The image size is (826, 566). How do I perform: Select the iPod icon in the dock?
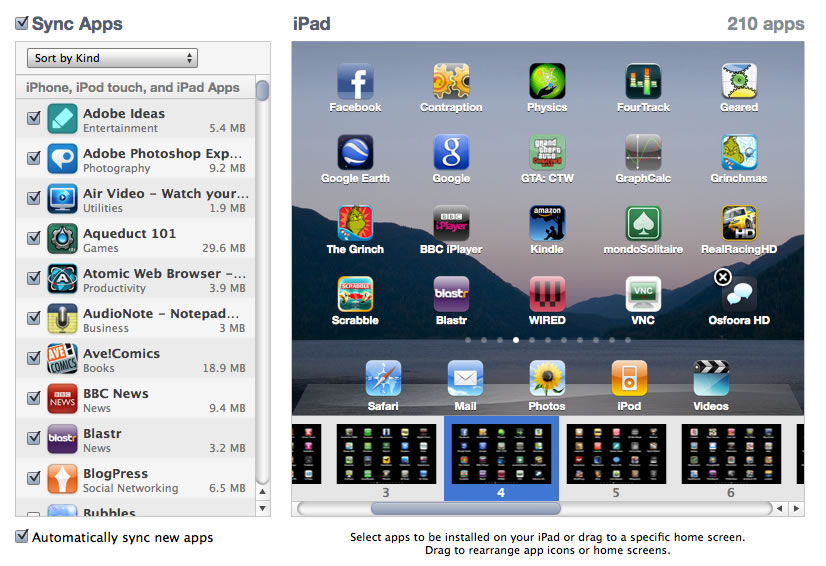coord(629,378)
